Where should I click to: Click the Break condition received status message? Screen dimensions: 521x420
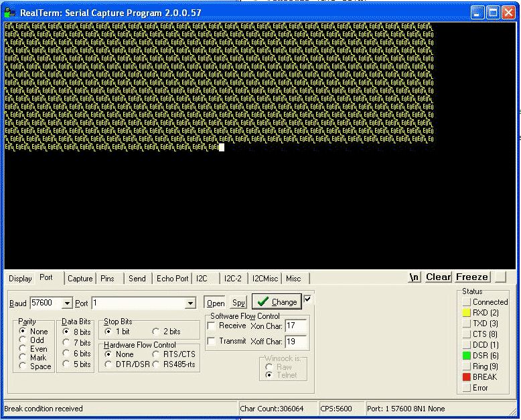[x=44, y=409]
